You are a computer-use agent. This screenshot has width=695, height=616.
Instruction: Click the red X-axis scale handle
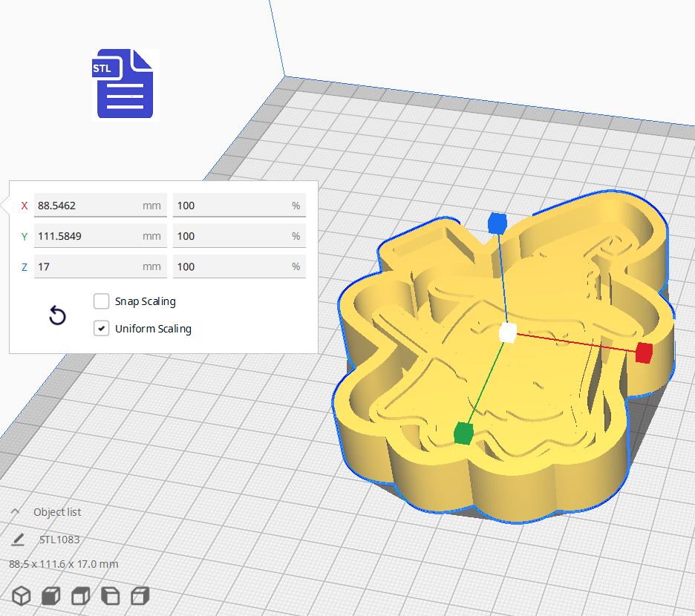click(644, 353)
